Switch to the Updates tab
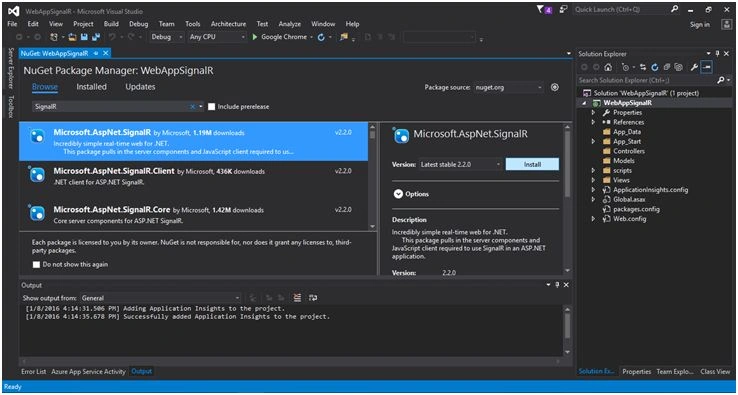This screenshot has height=395, width=738. click(x=140, y=87)
